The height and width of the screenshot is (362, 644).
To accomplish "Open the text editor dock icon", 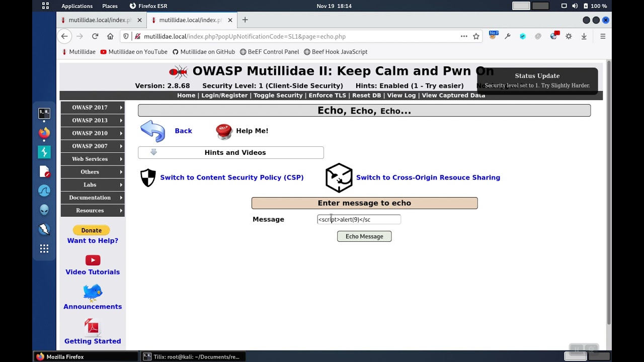I will tap(44, 171).
